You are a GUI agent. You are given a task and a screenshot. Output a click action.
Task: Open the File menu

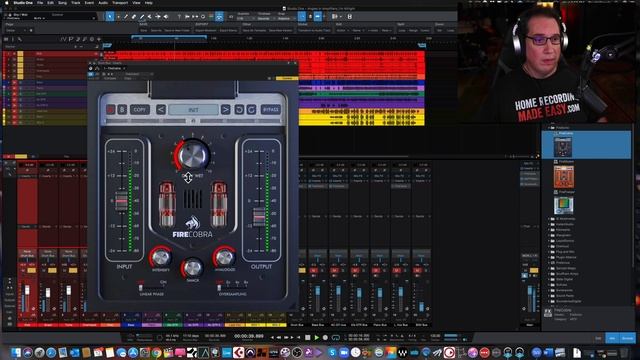[x=40, y=2]
